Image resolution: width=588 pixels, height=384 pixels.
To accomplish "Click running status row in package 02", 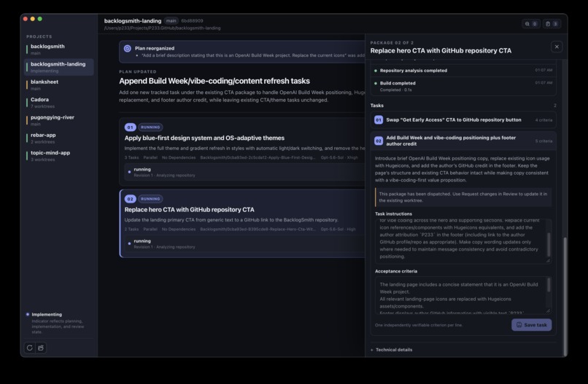I will [x=244, y=244].
